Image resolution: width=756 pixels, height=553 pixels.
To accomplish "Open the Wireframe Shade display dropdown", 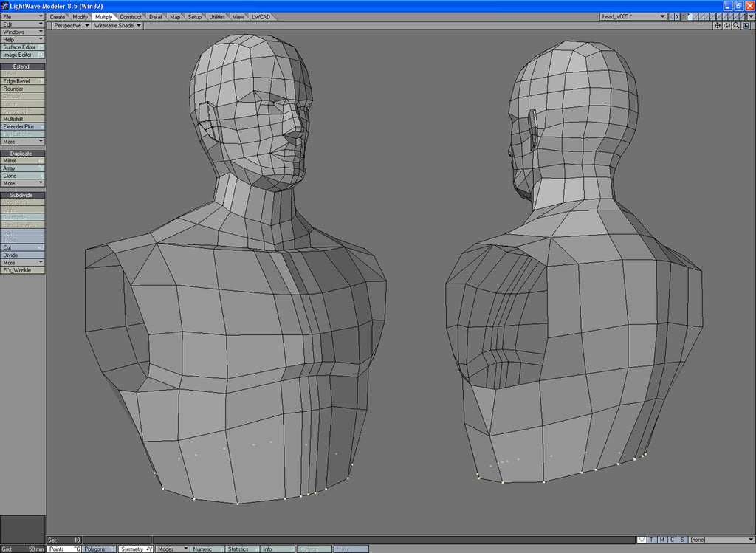I will 117,26.
